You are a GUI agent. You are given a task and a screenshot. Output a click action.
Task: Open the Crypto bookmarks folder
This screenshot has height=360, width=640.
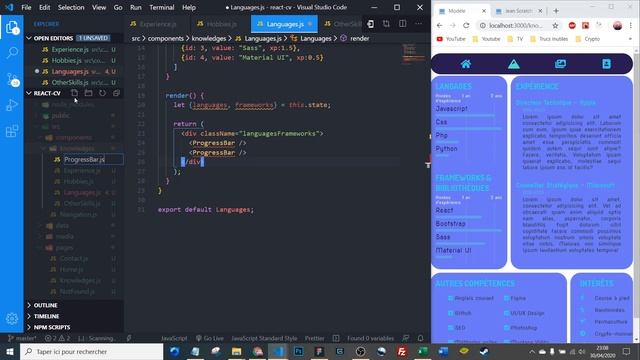coord(588,39)
